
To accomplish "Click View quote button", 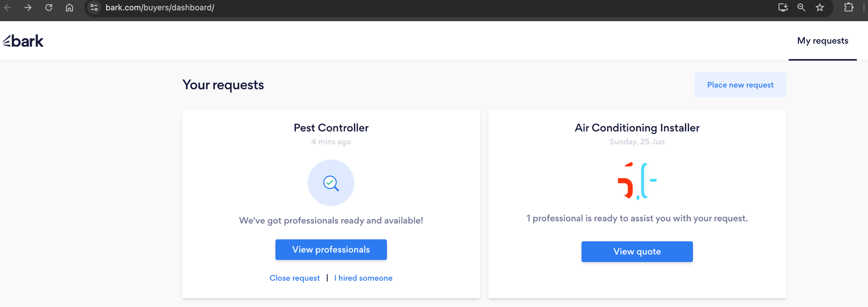I will tap(637, 252).
